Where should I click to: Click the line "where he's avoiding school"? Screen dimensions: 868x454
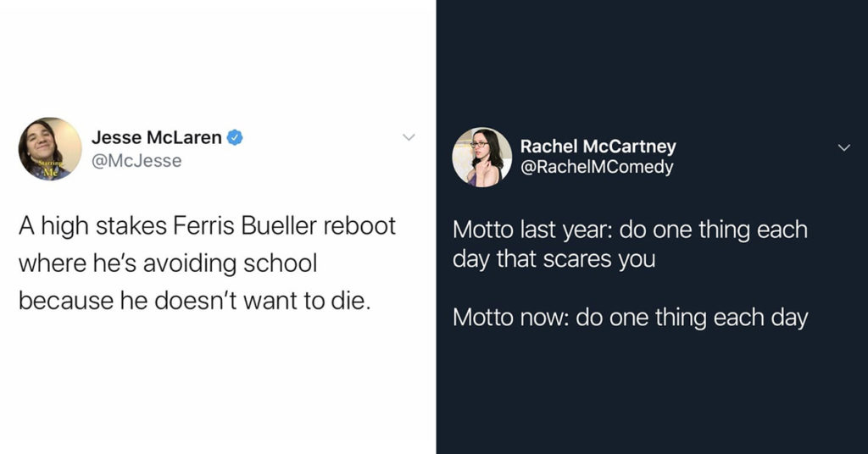(x=168, y=263)
